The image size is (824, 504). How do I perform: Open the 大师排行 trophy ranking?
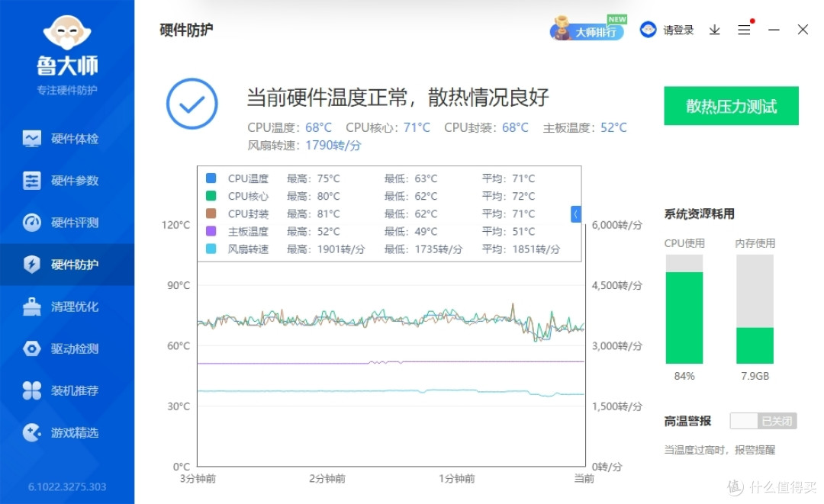587,30
